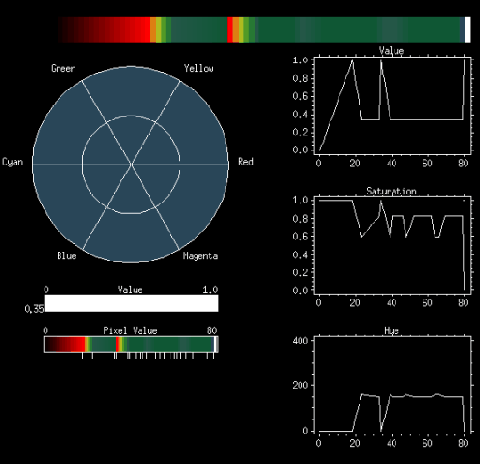
Task: Click the Cyan label beside the wheel
Action: [x=13, y=162]
